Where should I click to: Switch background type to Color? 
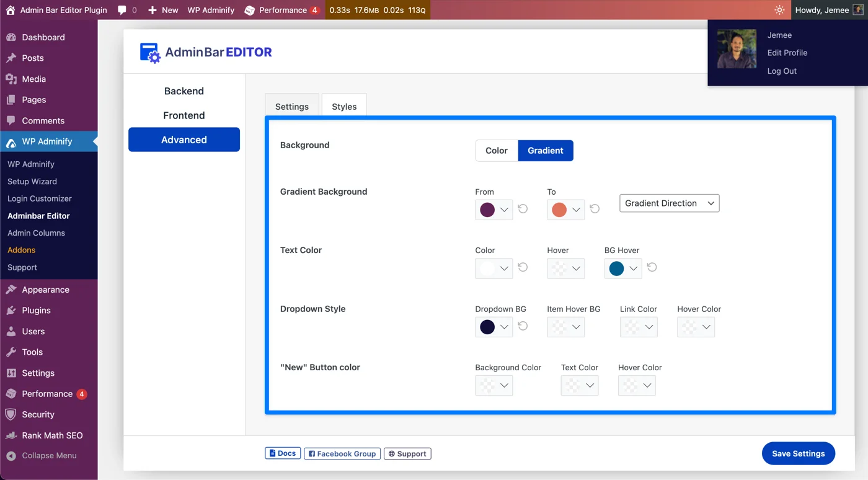point(496,151)
